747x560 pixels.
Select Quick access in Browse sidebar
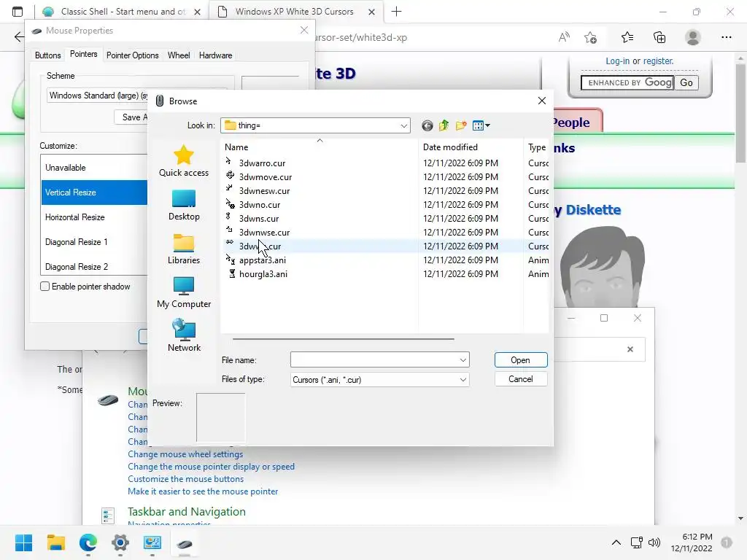[x=184, y=161]
